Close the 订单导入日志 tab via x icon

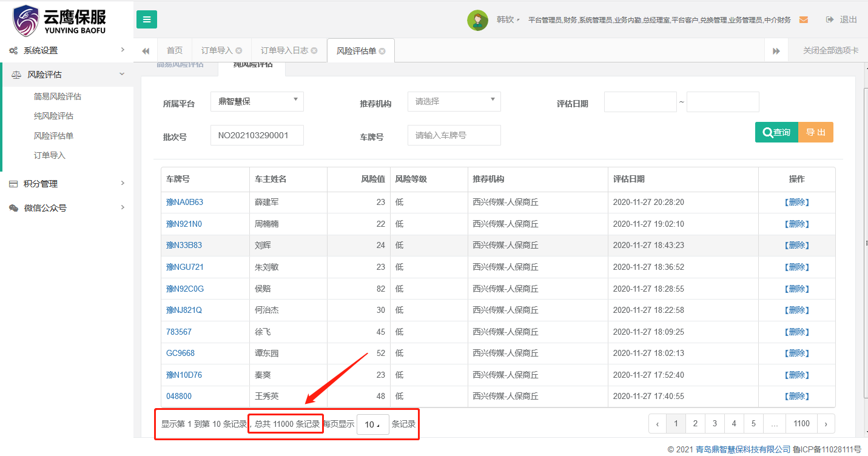[314, 51]
